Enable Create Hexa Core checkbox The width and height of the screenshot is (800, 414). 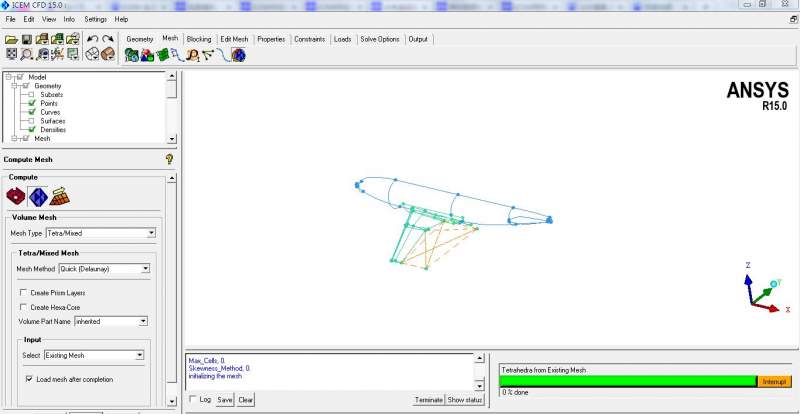pyautogui.click(x=23, y=307)
